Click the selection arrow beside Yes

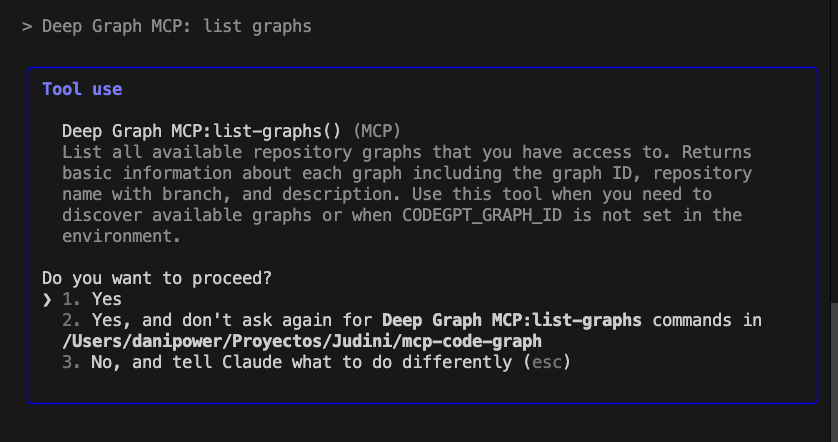(x=47, y=299)
